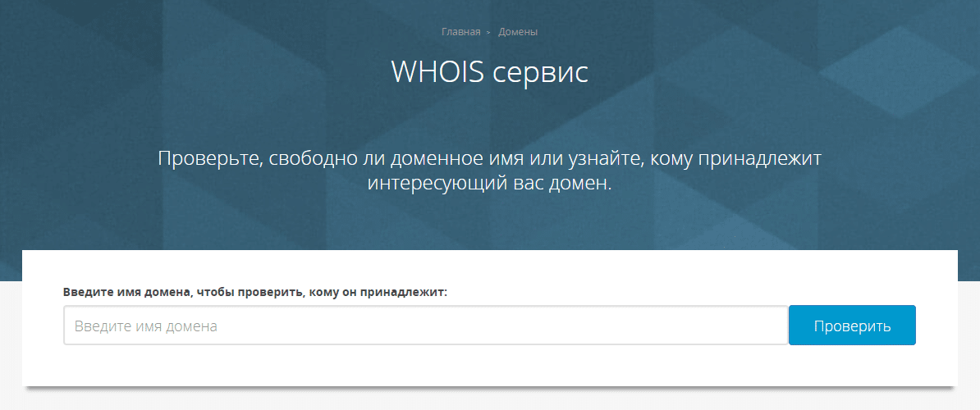The image size is (980, 410).
Task: Click the 'Введите имя домена, чтобы проверить' label
Action: [x=255, y=291]
